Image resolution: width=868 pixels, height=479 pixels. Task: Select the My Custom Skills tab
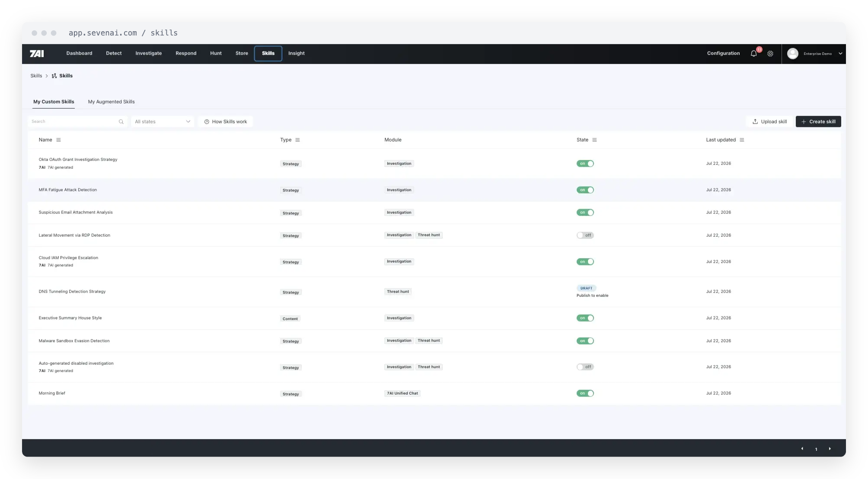click(x=54, y=102)
